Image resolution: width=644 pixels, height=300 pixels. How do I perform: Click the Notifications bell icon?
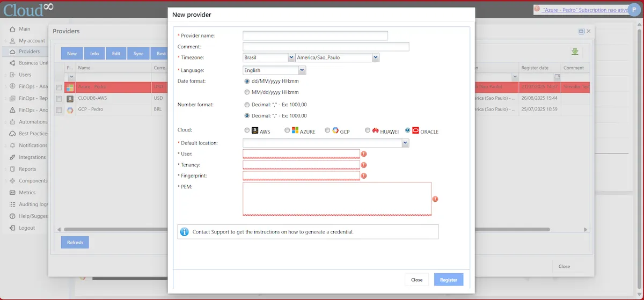click(13, 145)
